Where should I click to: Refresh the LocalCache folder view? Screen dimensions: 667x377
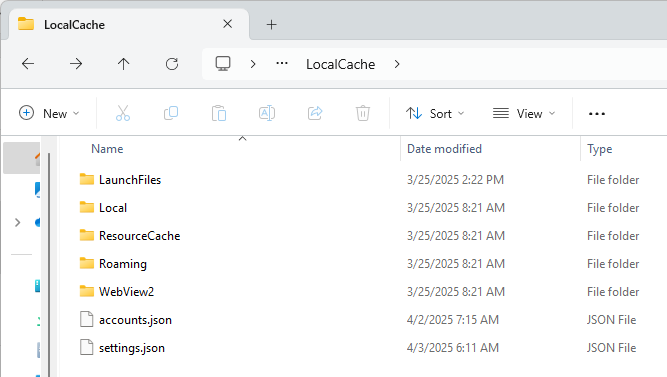172,64
